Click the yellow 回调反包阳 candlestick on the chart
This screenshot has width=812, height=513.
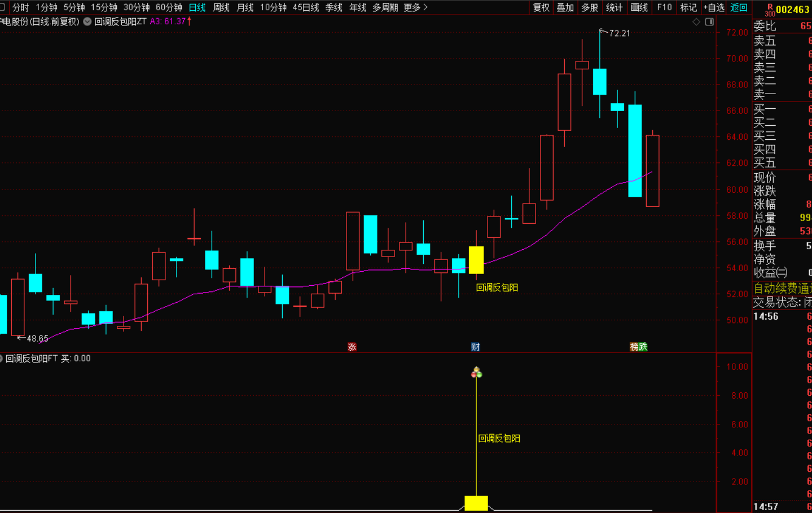[476, 260]
